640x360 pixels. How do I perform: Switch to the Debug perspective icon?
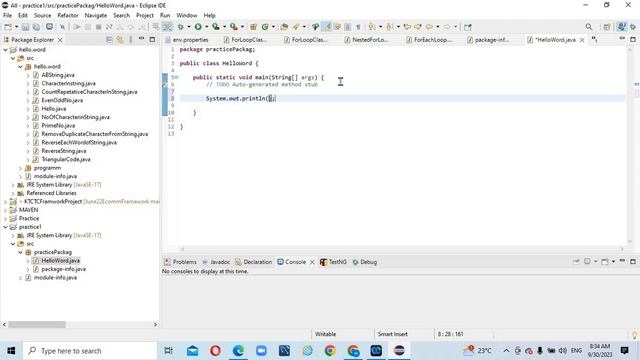click(633, 27)
